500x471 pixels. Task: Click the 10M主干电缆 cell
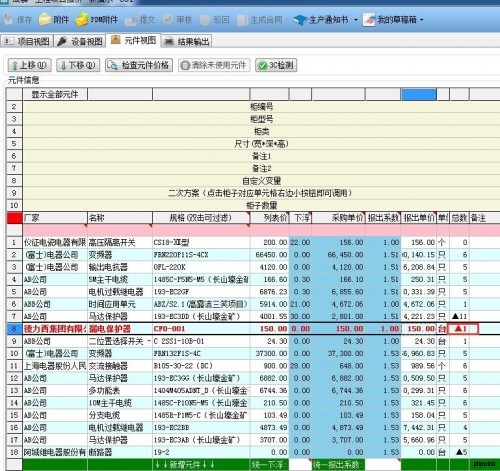pos(120,403)
